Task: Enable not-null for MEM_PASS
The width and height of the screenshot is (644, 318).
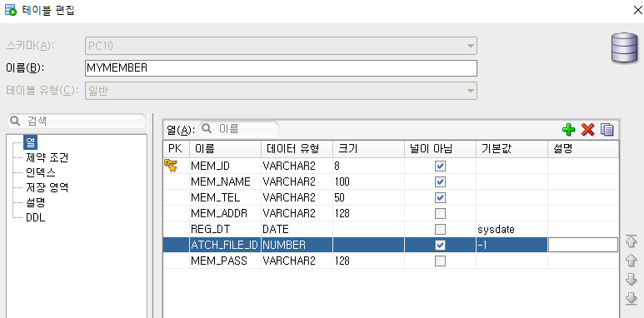Action: click(x=440, y=261)
